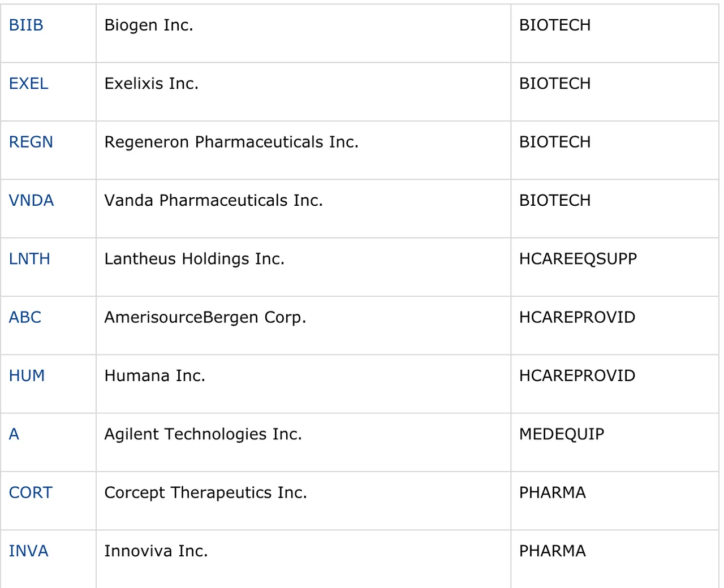Open the EXEL ticker link
This screenshot has height=588, width=724.
pyautogui.click(x=29, y=84)
